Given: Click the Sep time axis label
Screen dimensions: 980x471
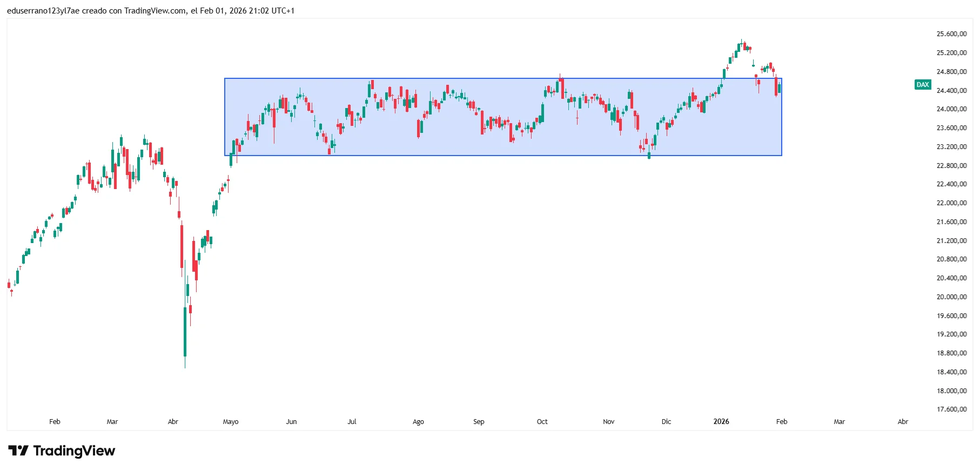Looking at the screenshot, I should click(x=479, y=422).
